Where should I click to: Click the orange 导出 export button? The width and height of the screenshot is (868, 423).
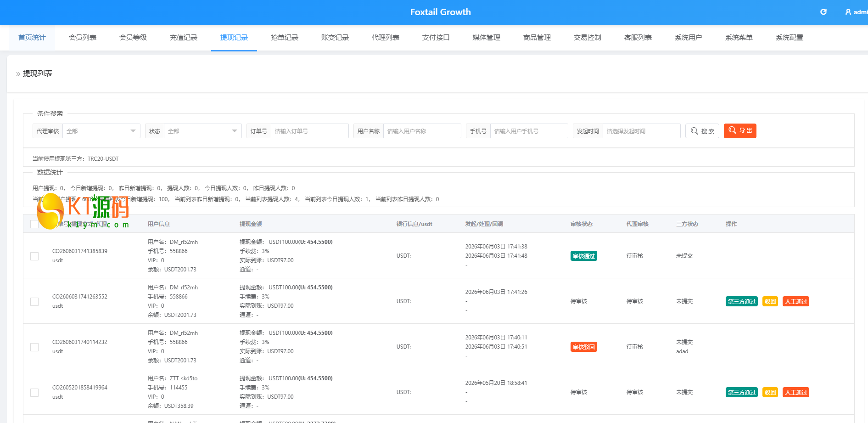[740, 131]
